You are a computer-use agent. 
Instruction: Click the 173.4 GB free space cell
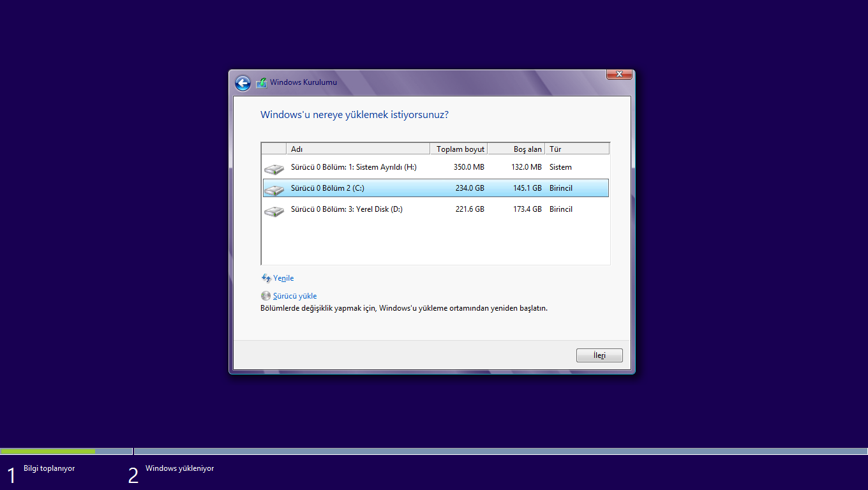527,209
